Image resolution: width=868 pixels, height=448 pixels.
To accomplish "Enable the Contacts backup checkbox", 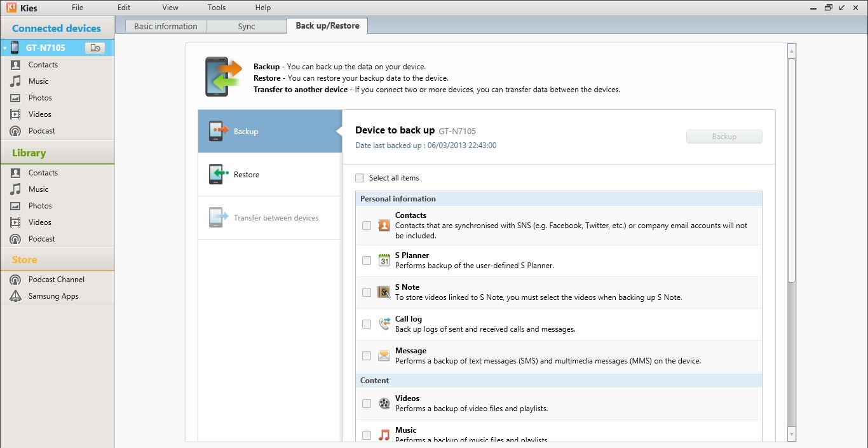I will (367, 226).
